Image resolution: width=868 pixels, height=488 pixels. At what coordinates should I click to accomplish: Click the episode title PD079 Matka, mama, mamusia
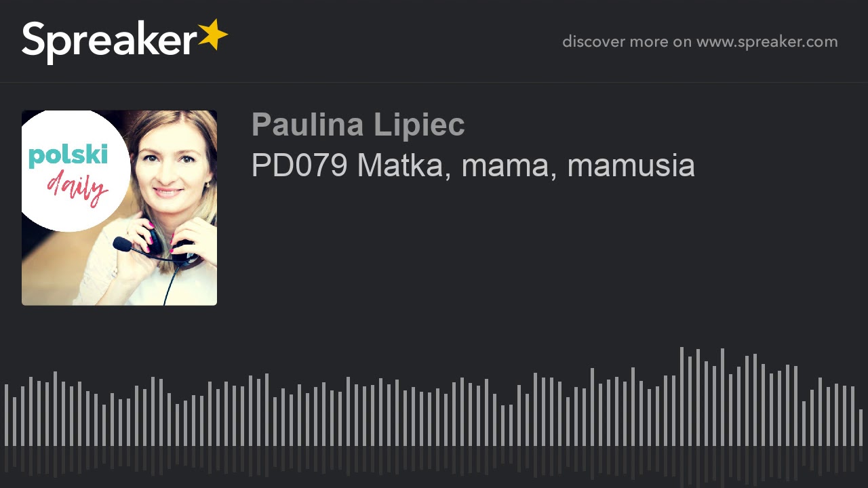point(473,165)
